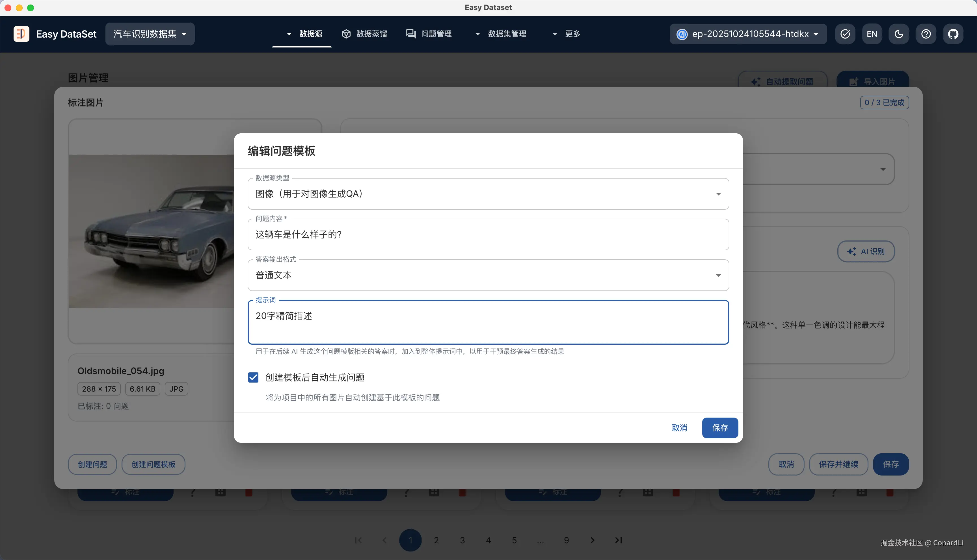Viewport: 977px width, 560px height.
Task: Click the 问题内容 input field
Action: point(488,235)
